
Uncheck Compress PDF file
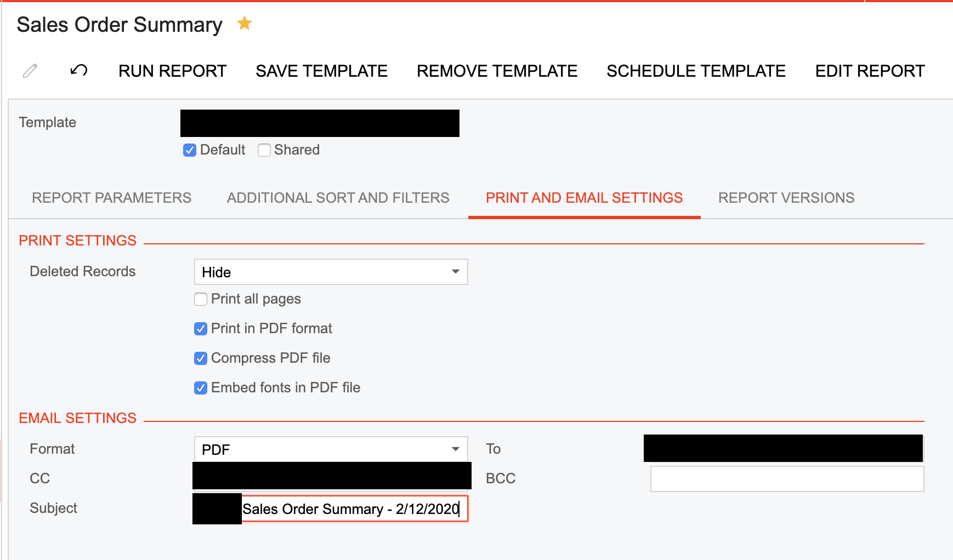coord(201,358)
